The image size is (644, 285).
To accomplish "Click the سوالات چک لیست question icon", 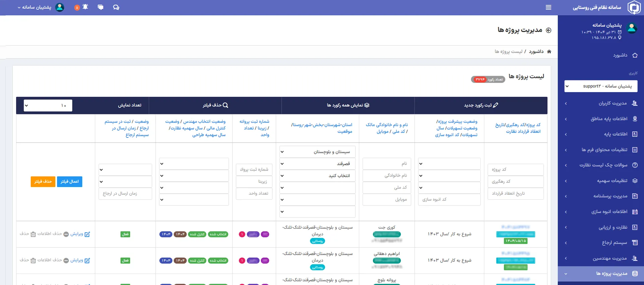I will click(635, 165).
